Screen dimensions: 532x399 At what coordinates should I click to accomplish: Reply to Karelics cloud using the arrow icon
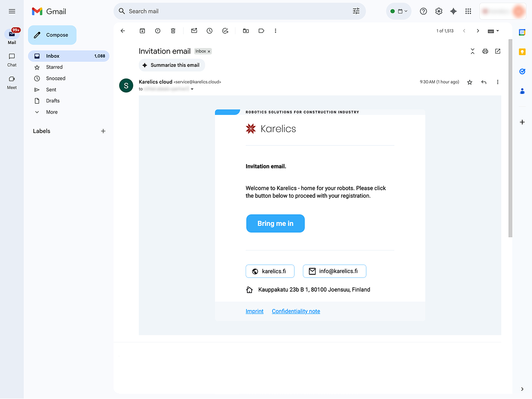coord(484,82)
